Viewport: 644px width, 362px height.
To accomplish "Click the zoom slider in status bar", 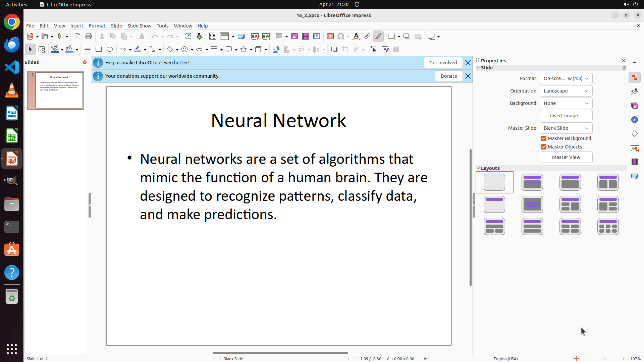I will [604, 359].
